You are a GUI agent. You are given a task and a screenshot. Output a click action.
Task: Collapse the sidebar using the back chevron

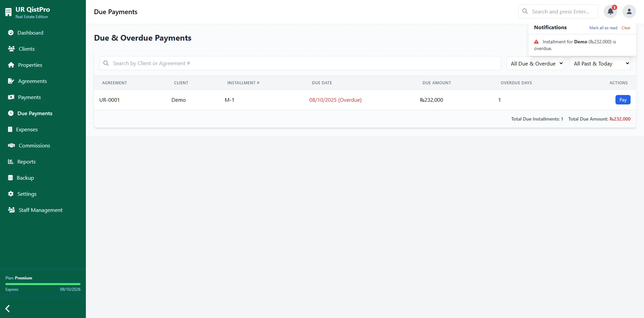7,308
